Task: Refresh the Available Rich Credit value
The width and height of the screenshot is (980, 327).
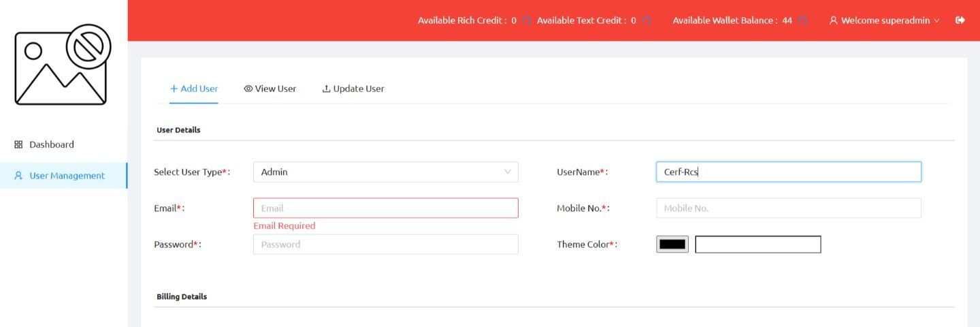Action: tap(527, 20)
